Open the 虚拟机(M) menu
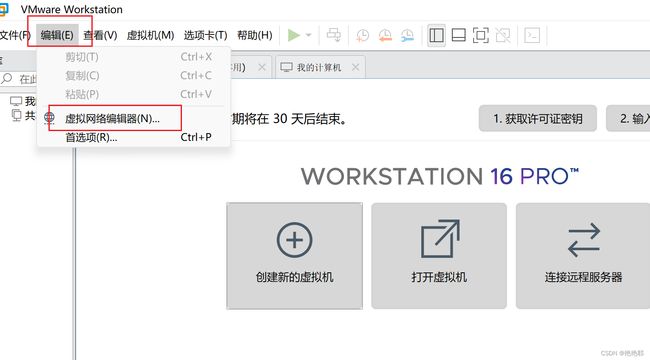Image resolution: width=650 pixels, height=360 pixels. point(150,36)
